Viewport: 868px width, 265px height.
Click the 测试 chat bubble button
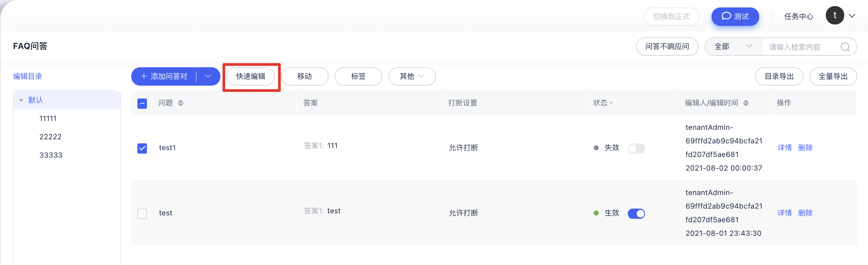coord(735,16)
